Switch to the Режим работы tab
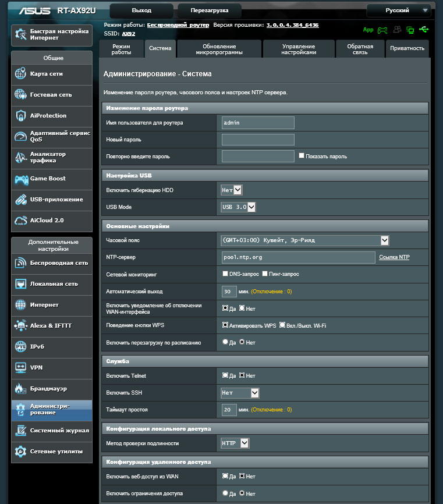Screen dimensions: 443x504 coord(121,49)
